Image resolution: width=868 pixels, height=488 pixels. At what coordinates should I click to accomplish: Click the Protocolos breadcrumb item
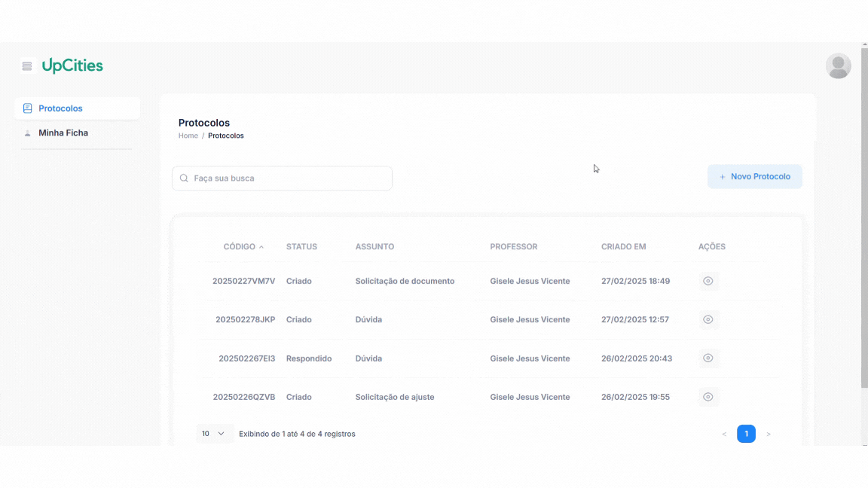tap(226, 136)
